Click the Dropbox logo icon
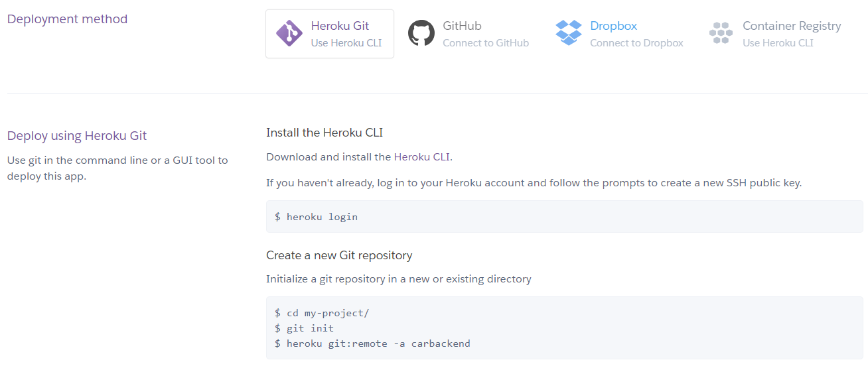 coord(569,33)
